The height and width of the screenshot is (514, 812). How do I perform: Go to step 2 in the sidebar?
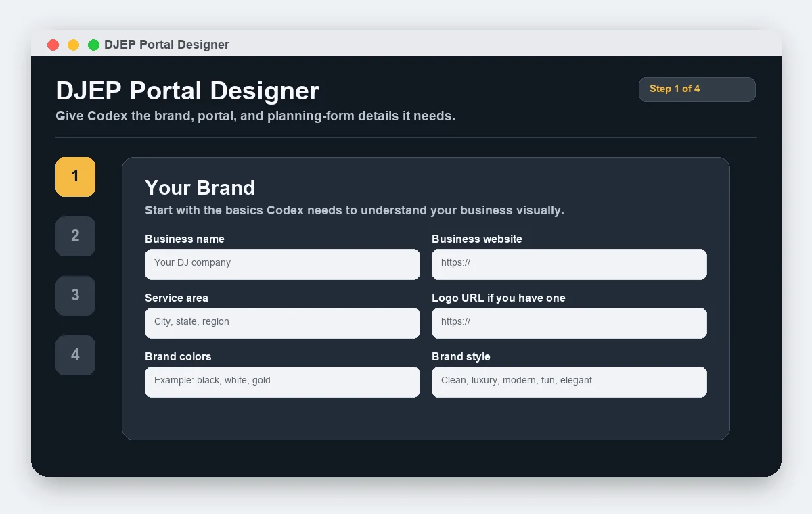coord(75,236)
